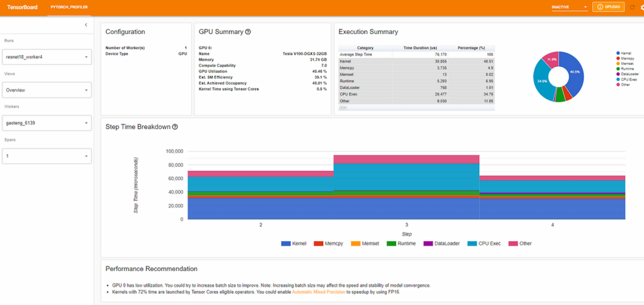Open the Automatic Mixed Precision link

tap(318, 292)
